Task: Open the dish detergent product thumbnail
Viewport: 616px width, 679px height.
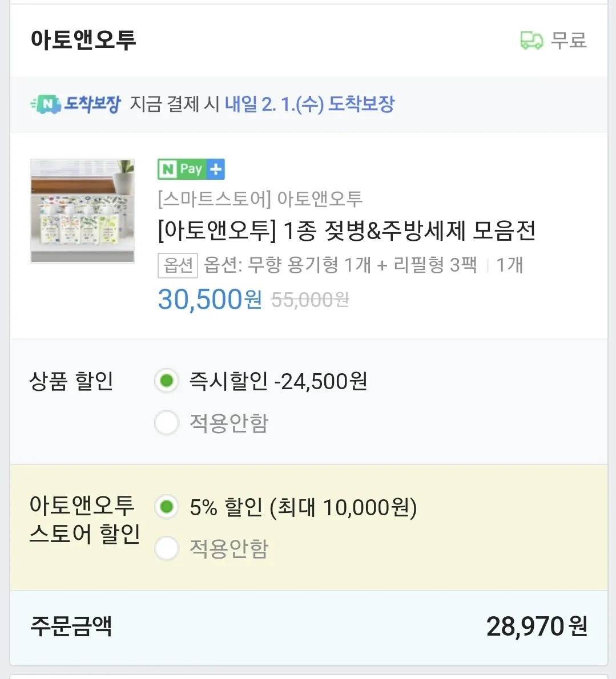Action: click(x=82, y=211)
